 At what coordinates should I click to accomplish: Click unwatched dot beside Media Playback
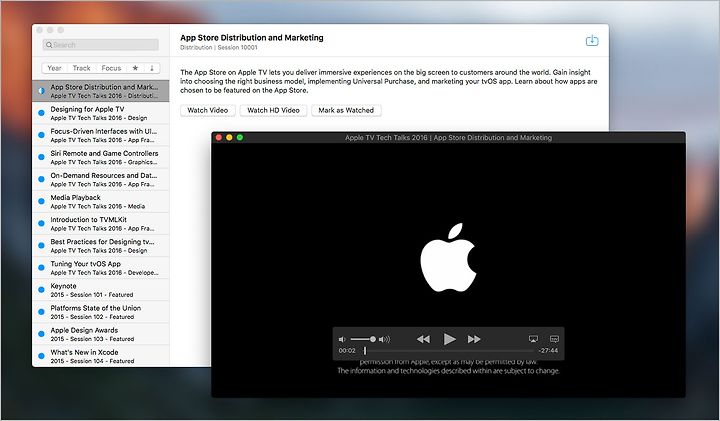click(x=41, y=201)
